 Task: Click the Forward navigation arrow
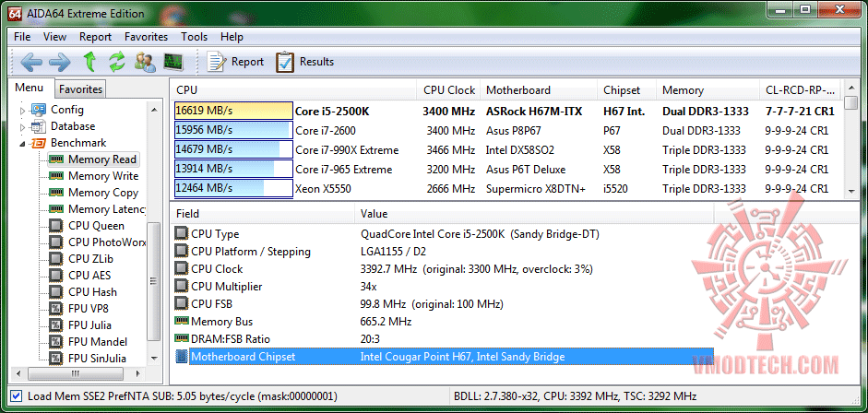pyautogui.click(x=60, y=62)
